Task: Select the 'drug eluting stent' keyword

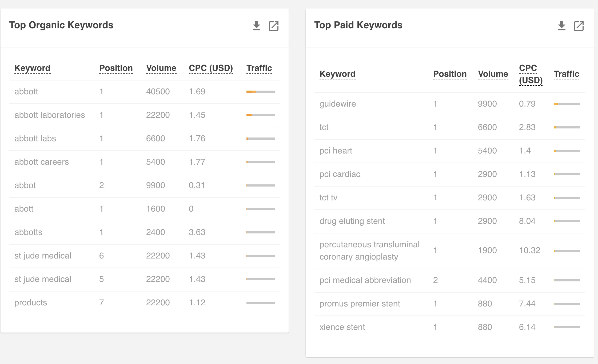Action: pos(352,221)
